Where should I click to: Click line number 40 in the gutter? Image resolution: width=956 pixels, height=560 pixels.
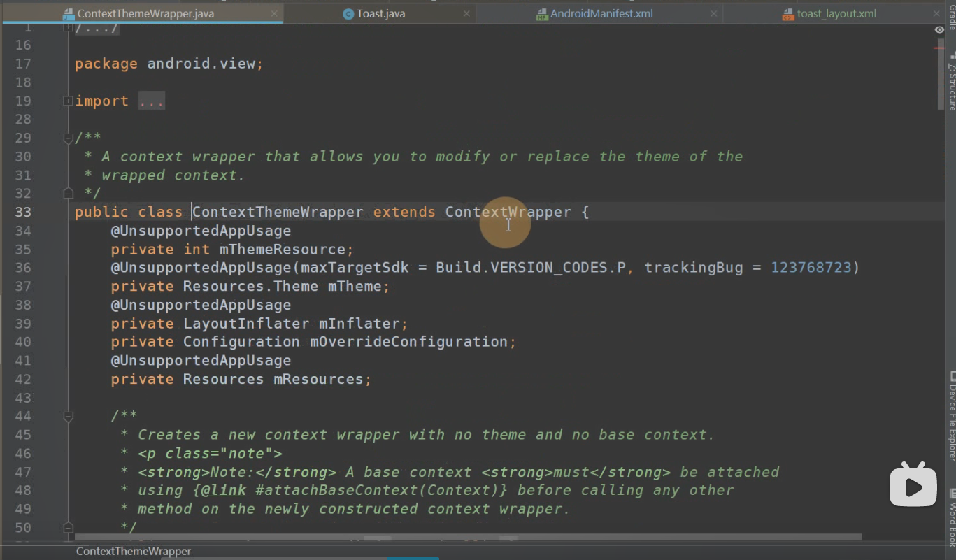point(23,342)
